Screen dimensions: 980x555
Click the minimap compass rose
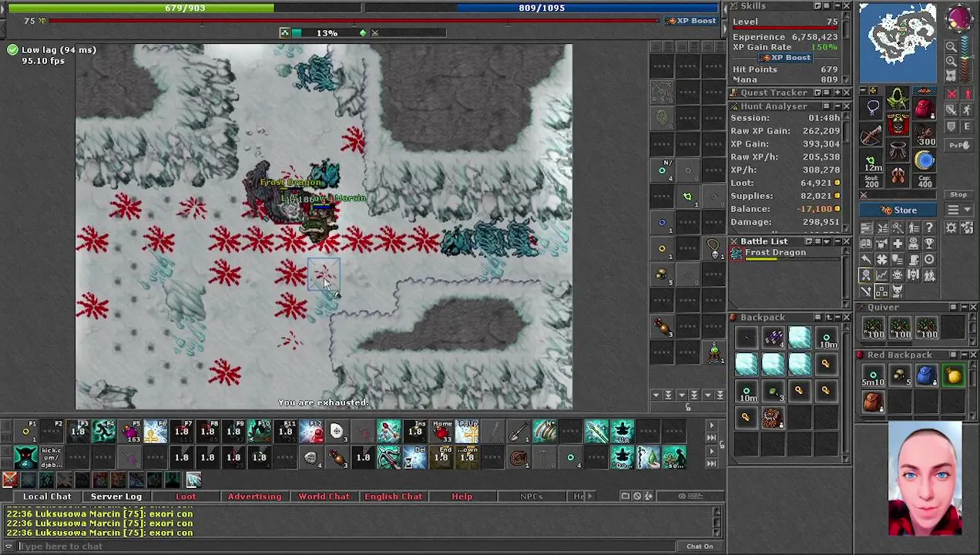click(x=960, y=18)
